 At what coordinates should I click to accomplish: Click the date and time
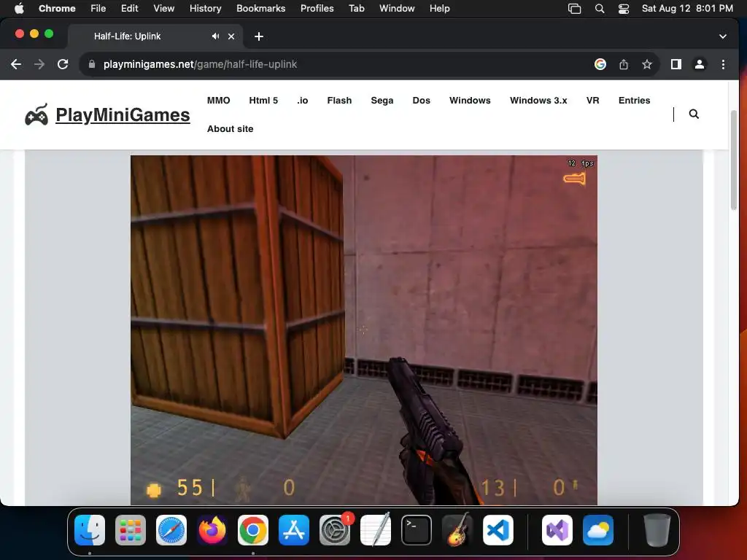(x=687, y=9)
